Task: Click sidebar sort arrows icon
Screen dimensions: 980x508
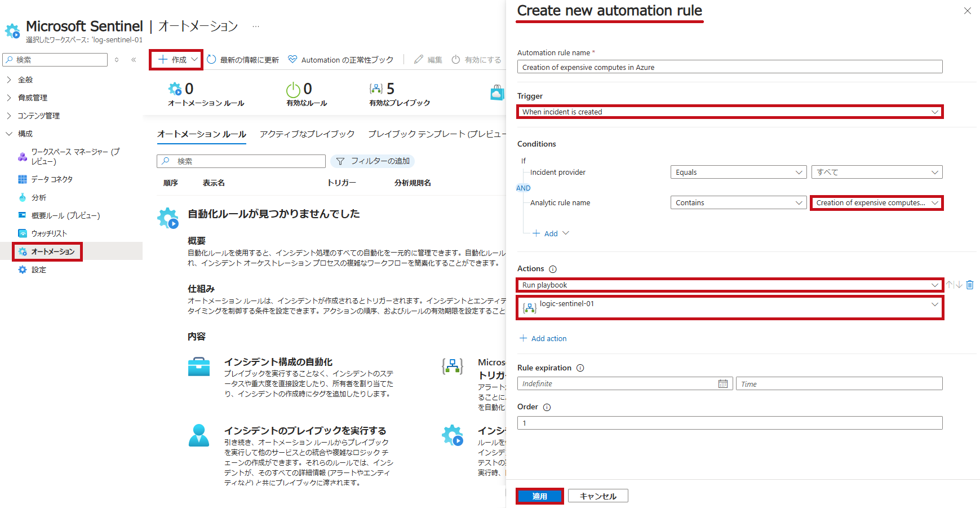Action: [117, 60]
